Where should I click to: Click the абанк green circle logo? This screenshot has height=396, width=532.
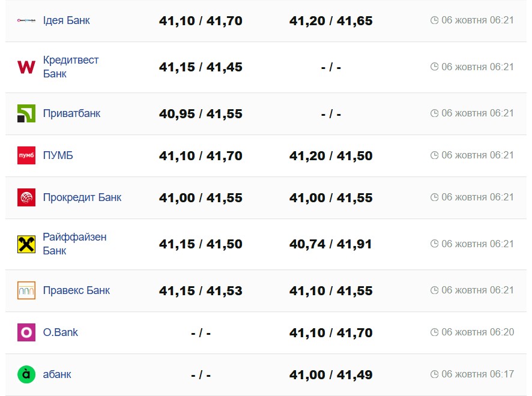(x=26, y=374)
